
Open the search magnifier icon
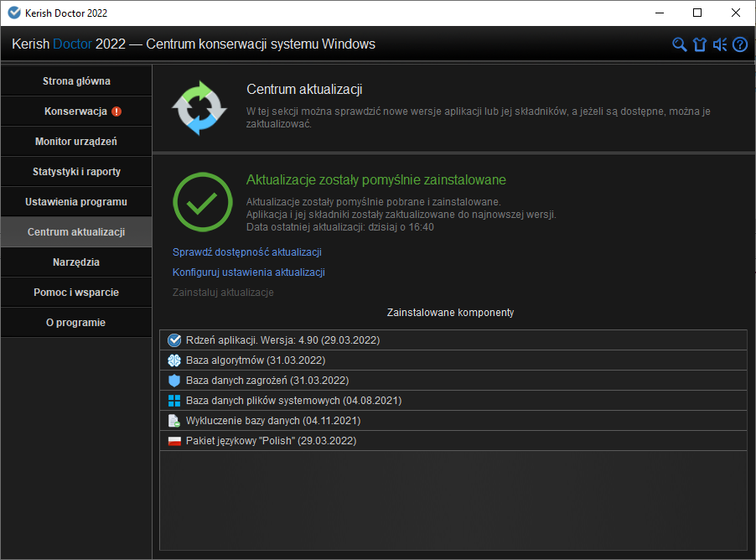pyautogui.click(x=680, y=44)
